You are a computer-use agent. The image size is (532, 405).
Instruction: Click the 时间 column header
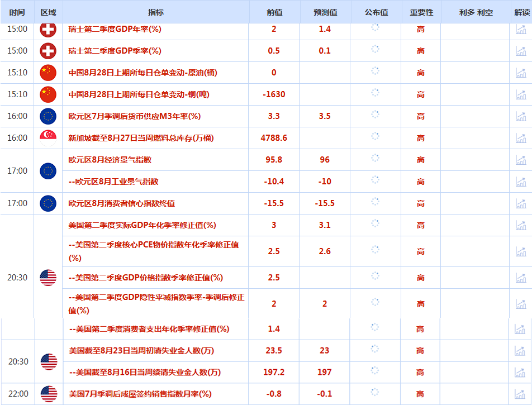coord(17,12)
